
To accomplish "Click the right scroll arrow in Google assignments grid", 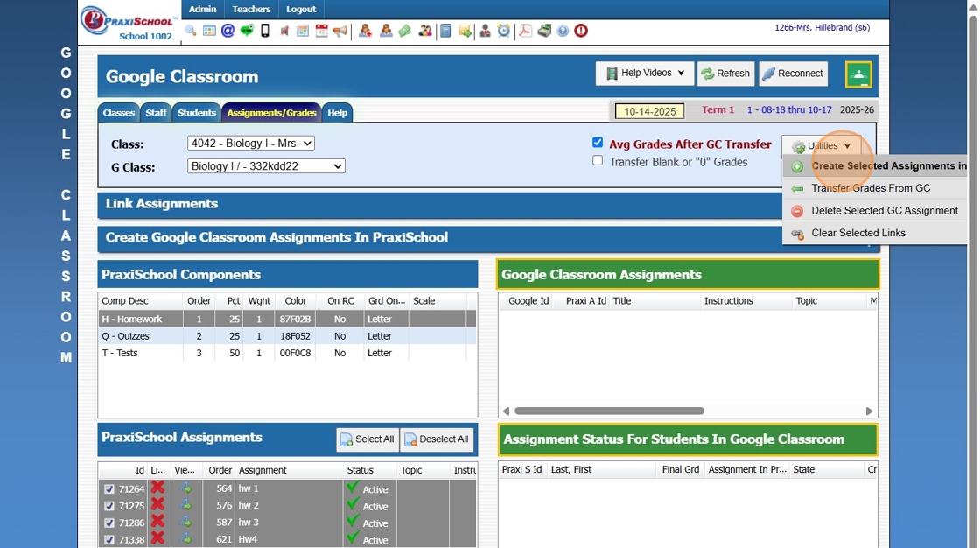I will tap(869, 411).
